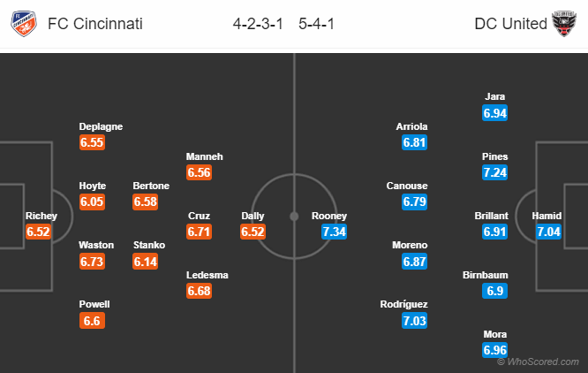
Task: Click Stanko's 6.14 rating badge
Action: [x=146, y=261]
